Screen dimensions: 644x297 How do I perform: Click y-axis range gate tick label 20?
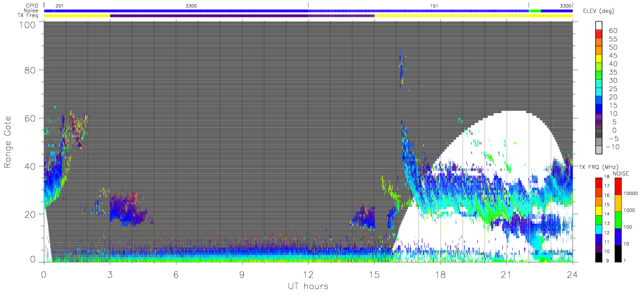tap(29, 214)
